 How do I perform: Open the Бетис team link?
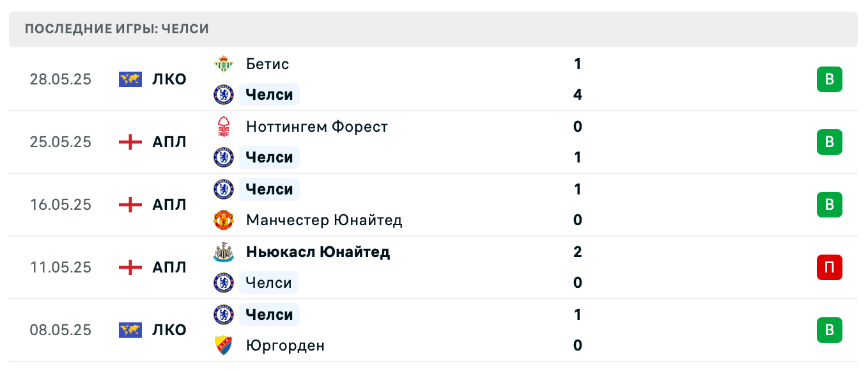click(268, 64)
